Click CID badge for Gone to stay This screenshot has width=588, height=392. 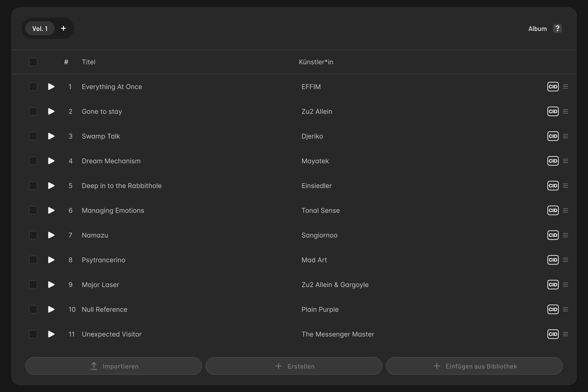[x=553, y=112]
